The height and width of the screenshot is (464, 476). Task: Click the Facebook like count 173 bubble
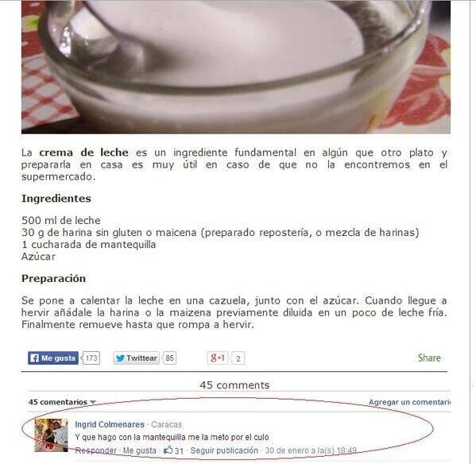coord(91,358)
